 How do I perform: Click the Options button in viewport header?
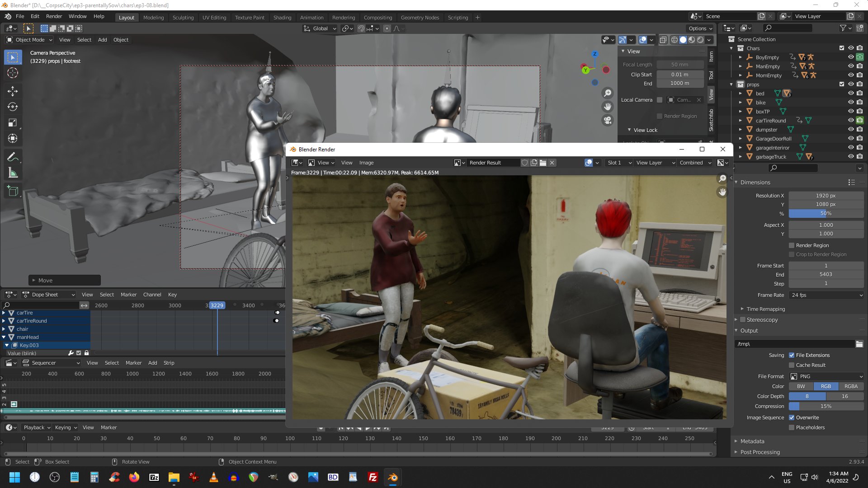pos(700,28)
